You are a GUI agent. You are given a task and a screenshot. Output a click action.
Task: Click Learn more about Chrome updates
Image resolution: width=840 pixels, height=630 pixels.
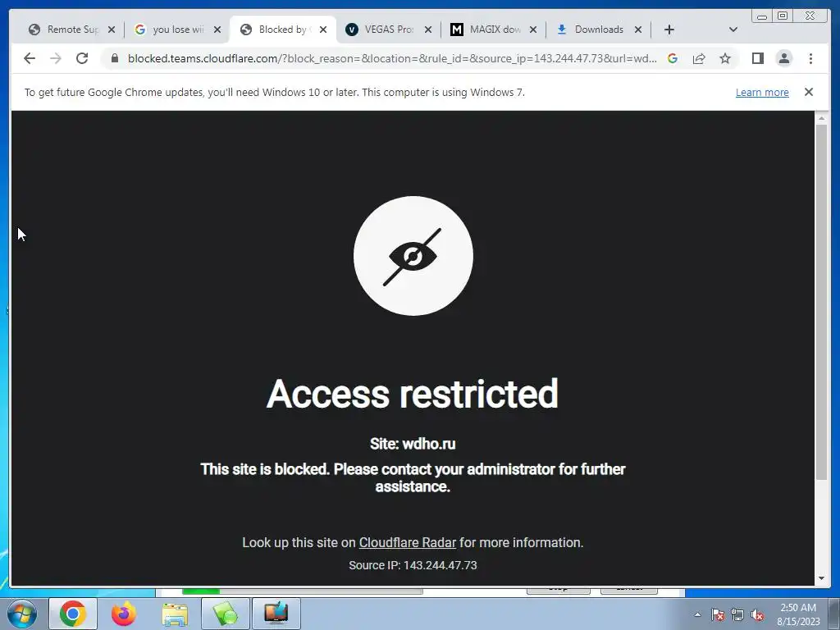click(x=762, y=92)
